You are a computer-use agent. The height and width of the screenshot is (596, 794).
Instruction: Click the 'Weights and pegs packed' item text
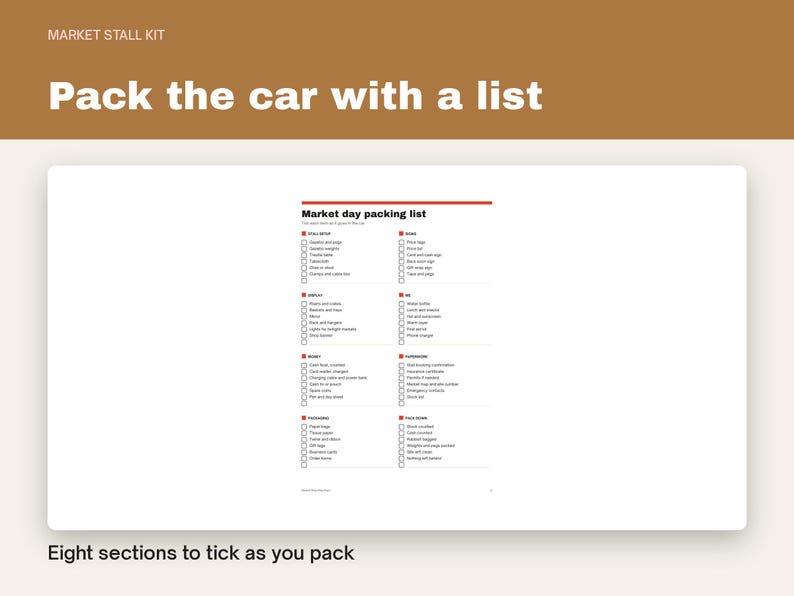click(x=430, y=446)
